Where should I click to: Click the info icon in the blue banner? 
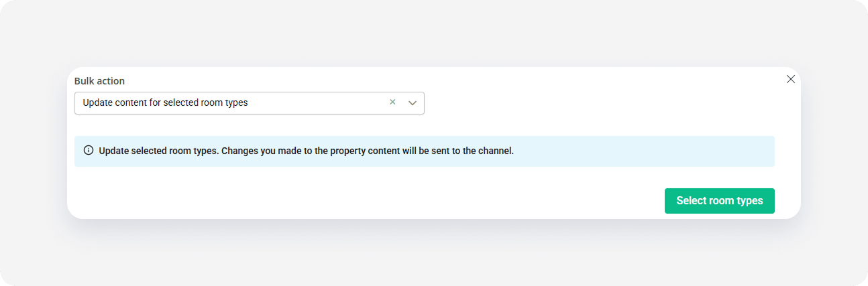pos(89,151)
